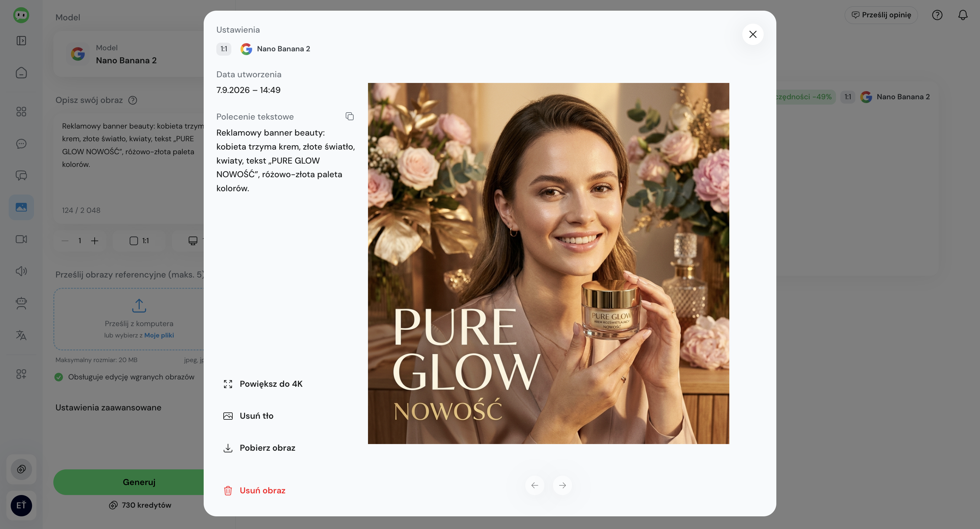Open the conversations icon in sidebar
This screenshot has width=980, height=529.
21,175
